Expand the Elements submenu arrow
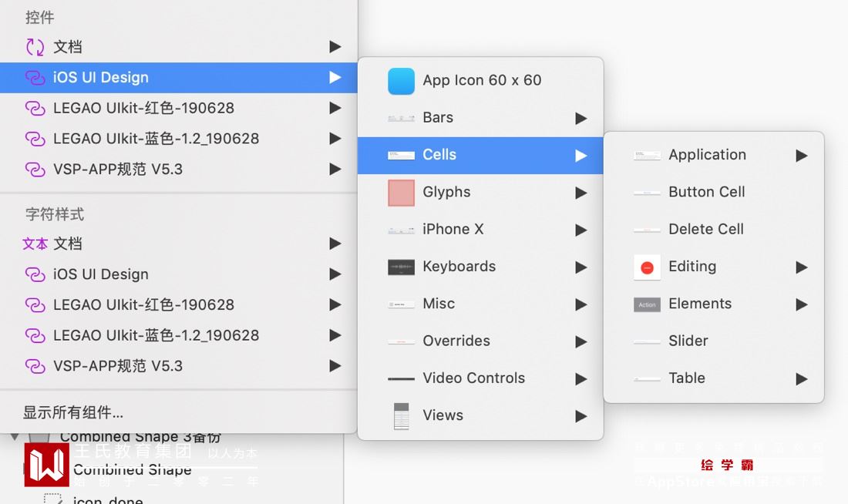The width and height of the screenshot is (848, 504). tap(802, 304)
